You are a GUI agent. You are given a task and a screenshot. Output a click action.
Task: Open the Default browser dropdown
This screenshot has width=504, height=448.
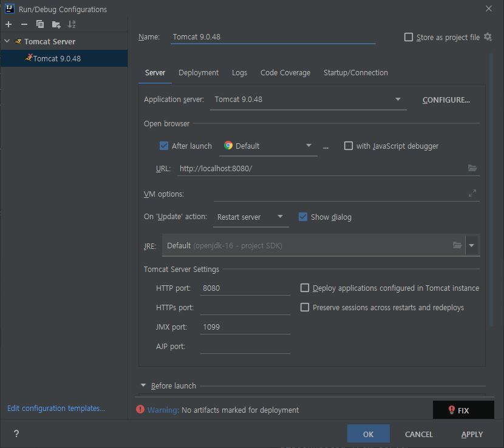pos(268,146)
